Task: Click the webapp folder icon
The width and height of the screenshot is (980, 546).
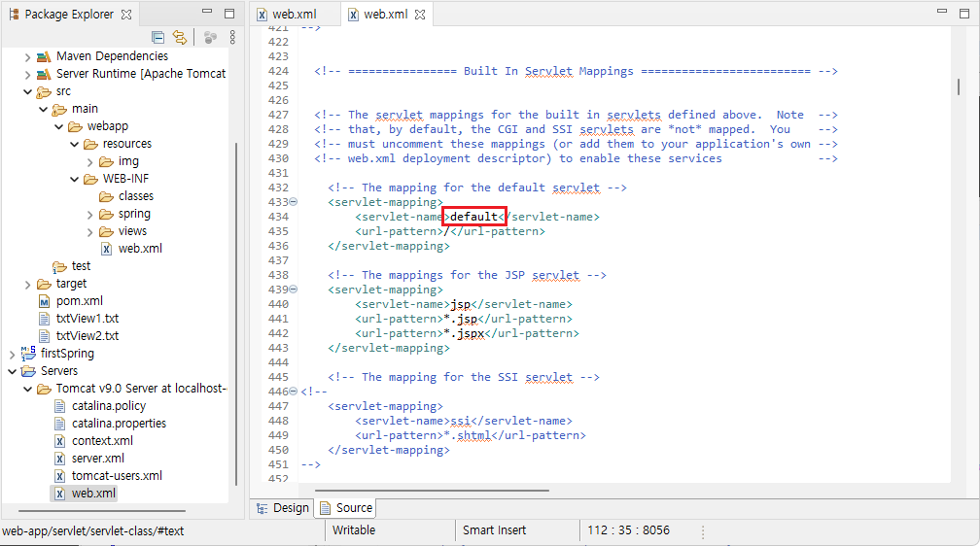Action: point(75,127)
